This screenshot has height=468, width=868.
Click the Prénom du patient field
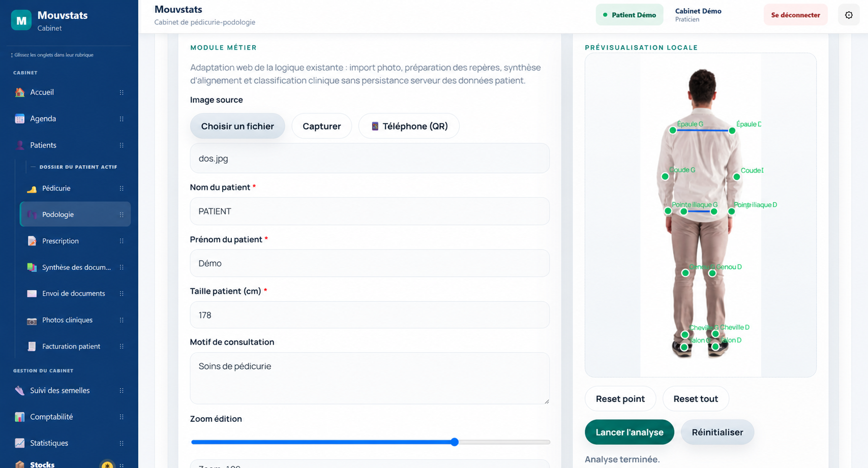tap(370, 263)
